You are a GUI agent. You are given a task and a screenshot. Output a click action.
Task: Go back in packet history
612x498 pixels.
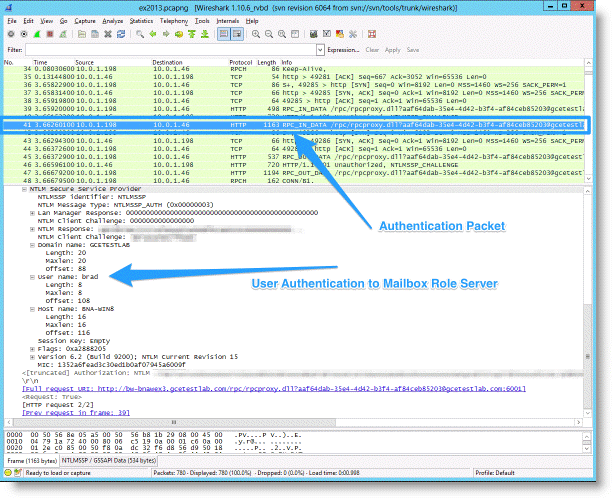pos(153,34)
